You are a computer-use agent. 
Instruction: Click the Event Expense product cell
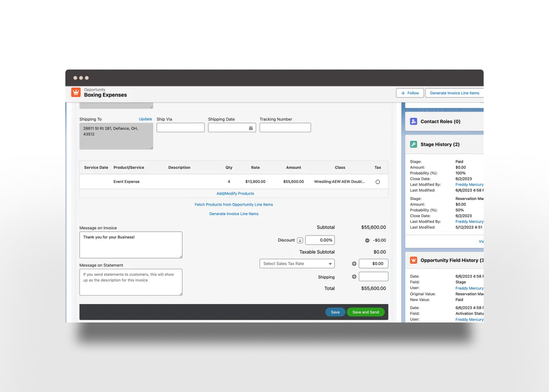click(126, 182)
